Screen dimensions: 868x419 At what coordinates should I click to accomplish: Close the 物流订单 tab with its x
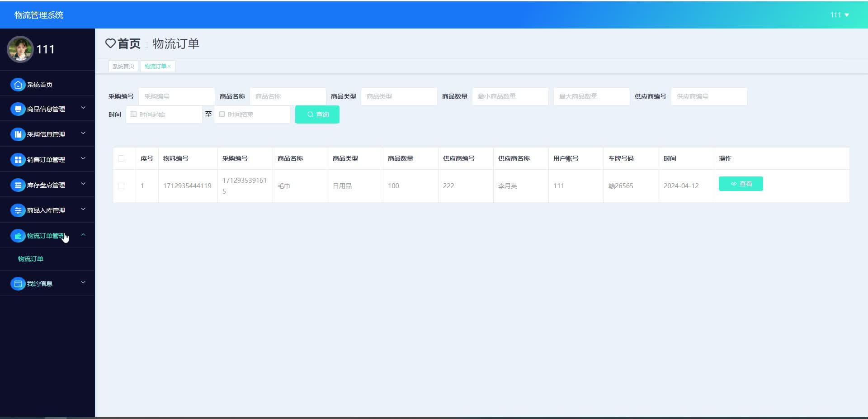[170, 67]
